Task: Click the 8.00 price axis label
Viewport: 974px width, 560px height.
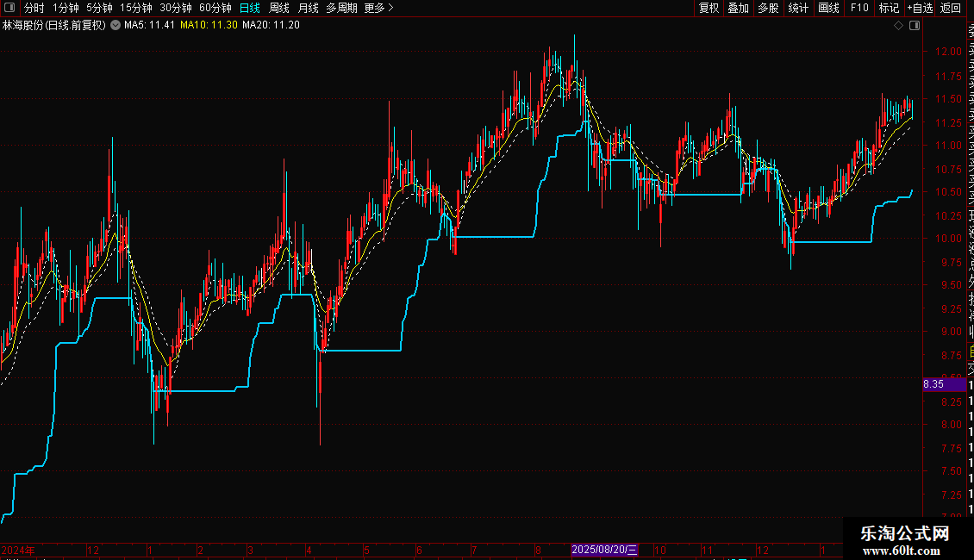Action: click(951, 425)
